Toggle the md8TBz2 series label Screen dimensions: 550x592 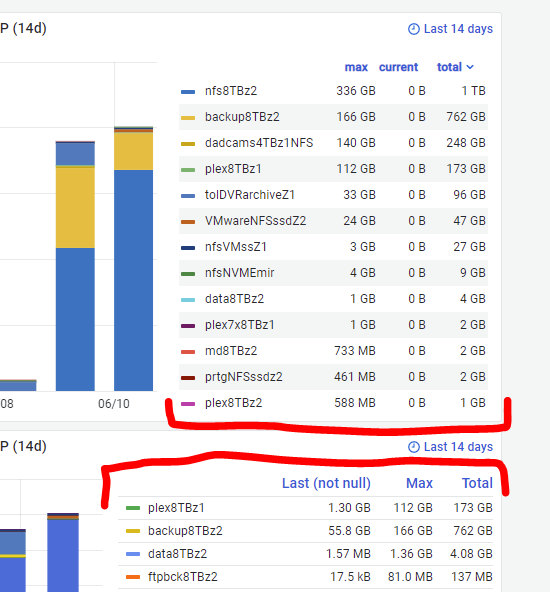coord(231,351)
